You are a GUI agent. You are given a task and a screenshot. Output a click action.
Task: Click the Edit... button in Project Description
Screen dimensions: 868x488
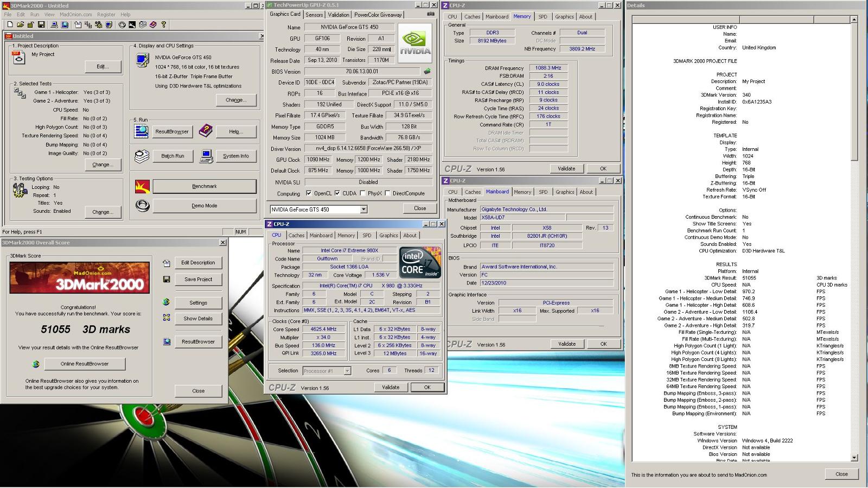(103, 66)
